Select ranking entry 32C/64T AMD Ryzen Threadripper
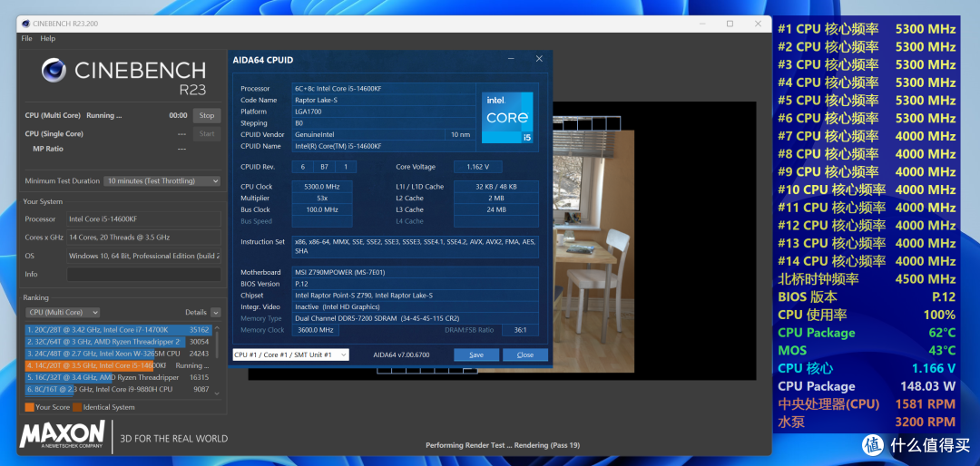 119,342
